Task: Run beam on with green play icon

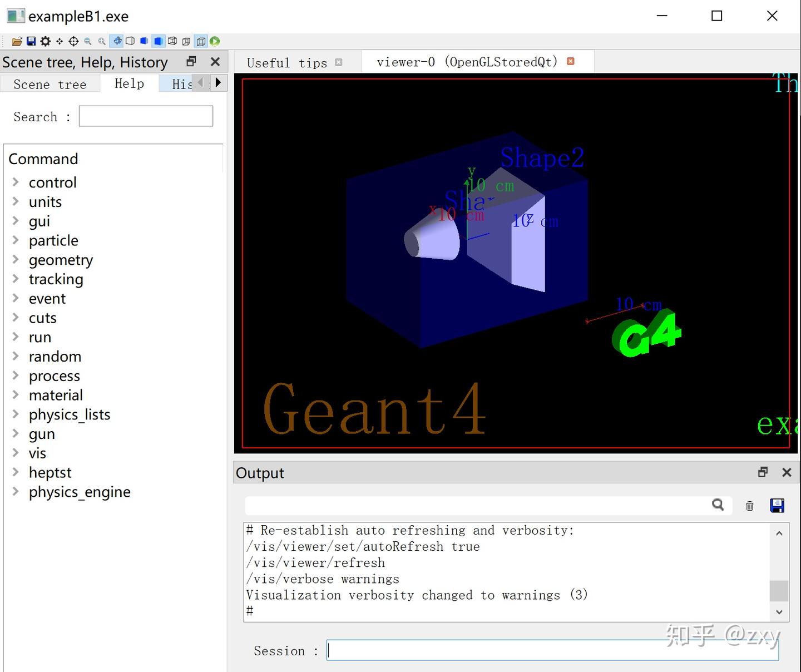Action: [x=215, y=41]
